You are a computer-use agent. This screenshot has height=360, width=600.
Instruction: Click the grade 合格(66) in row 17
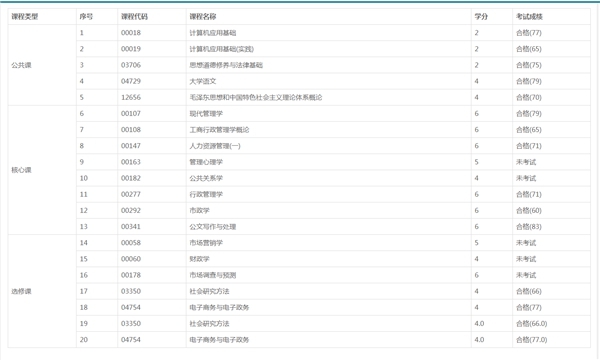(529, 291)
